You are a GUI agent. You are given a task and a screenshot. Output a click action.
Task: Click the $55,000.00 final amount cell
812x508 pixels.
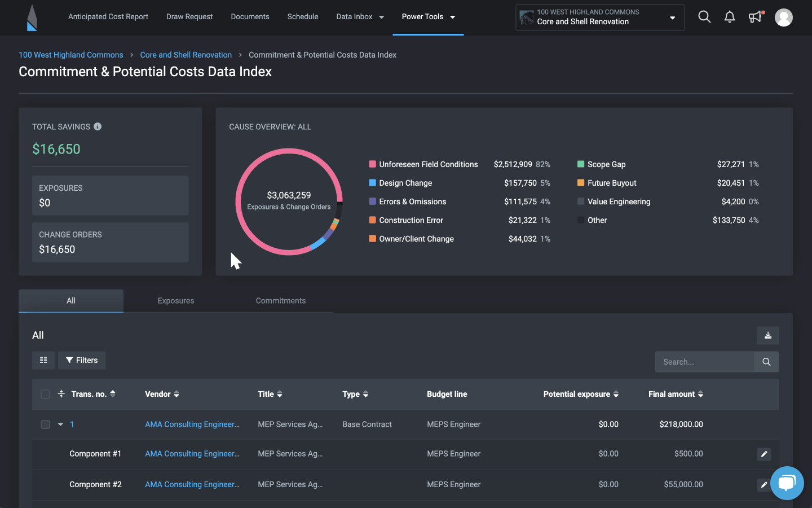click(x=683, y=484)
